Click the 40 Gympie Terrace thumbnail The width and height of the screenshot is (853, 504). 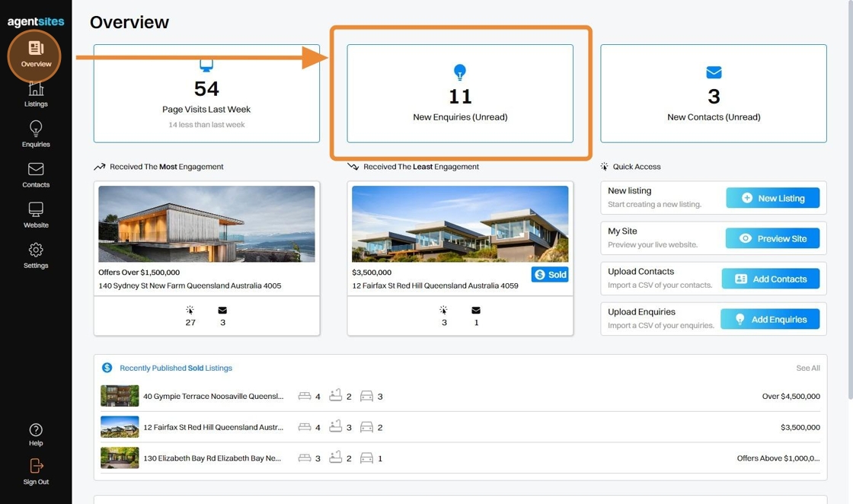tap(120, 396)
